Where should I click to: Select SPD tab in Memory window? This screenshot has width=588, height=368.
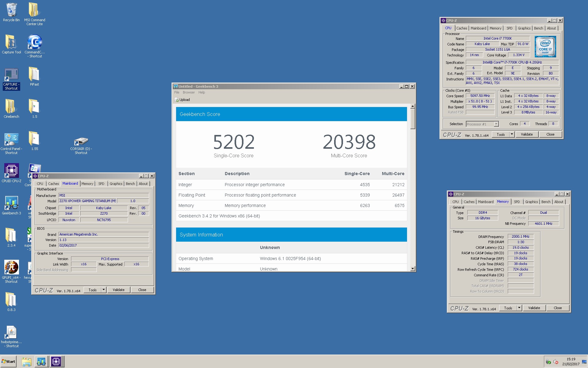coord(517,202)
